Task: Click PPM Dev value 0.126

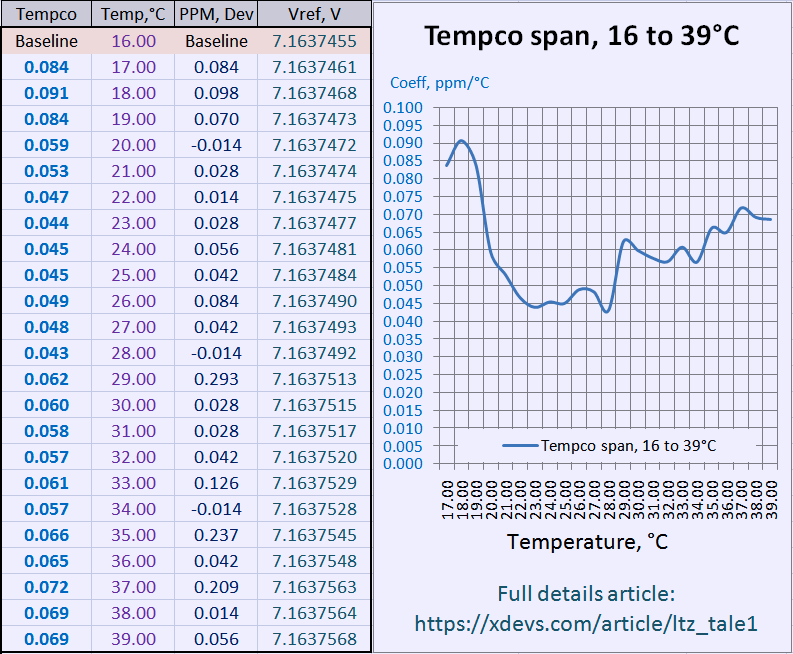Action: 216,483
